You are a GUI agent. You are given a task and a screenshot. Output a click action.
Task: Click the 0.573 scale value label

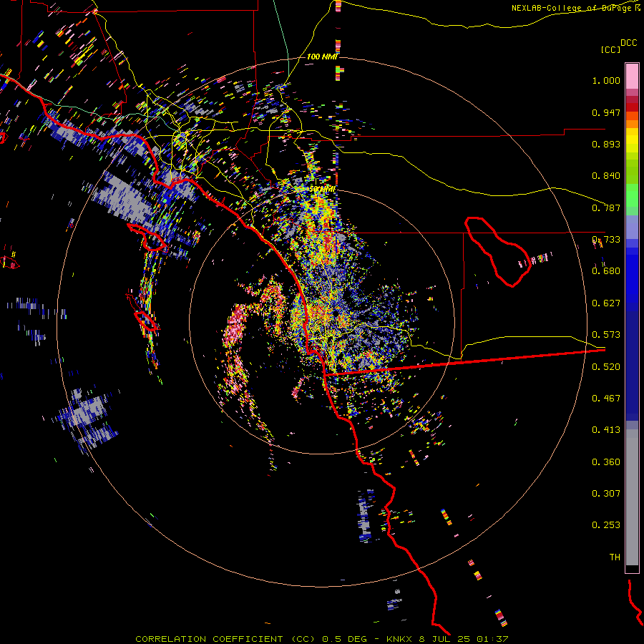click(606, 335)
